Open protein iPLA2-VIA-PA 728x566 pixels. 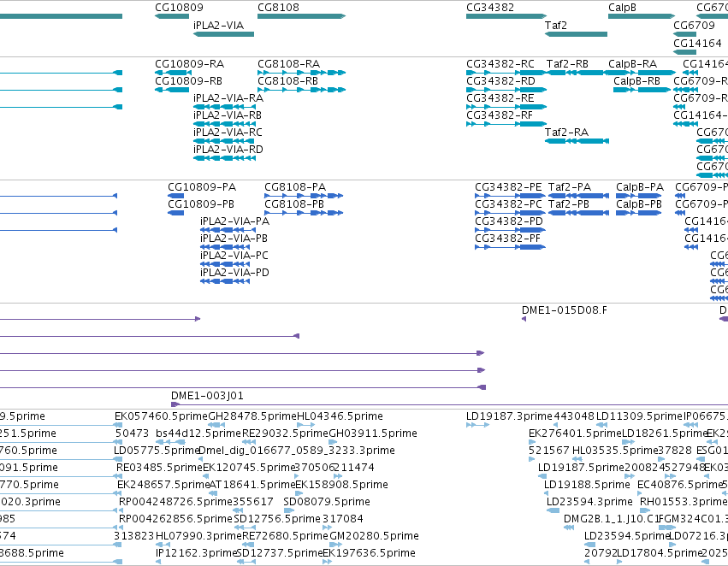[228, 230]
